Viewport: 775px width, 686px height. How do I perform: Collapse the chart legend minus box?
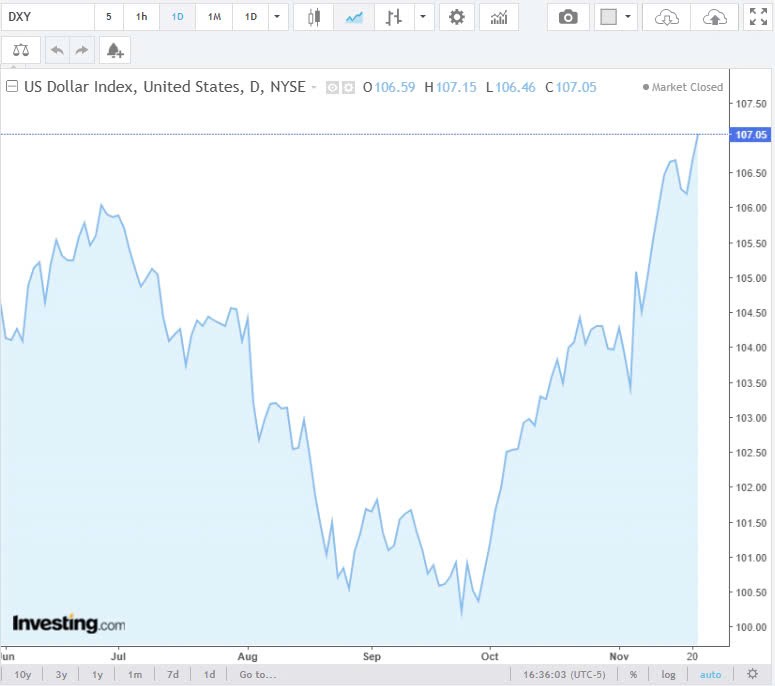(x=12, y=87)
